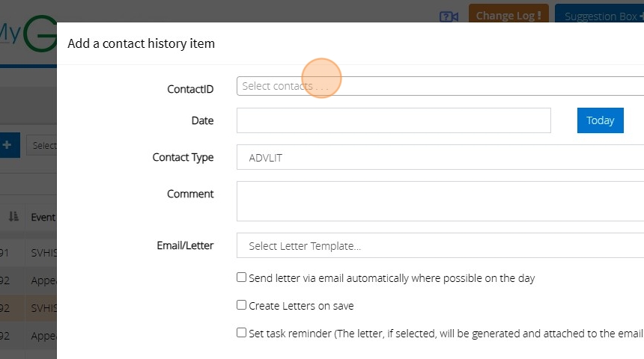The width and height of the screenshot is (644, 359).
Task: Open the Suggestion Box
Action: click(599, 16)
